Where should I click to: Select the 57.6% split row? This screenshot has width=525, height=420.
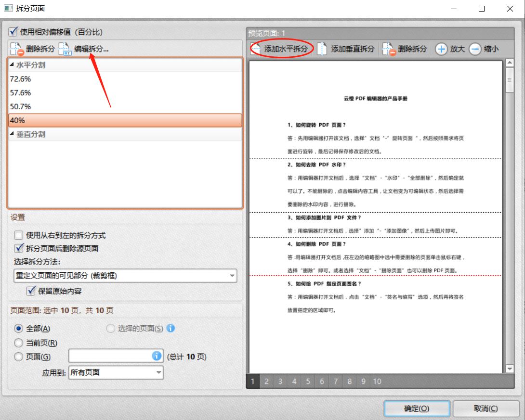click(125, 93)
